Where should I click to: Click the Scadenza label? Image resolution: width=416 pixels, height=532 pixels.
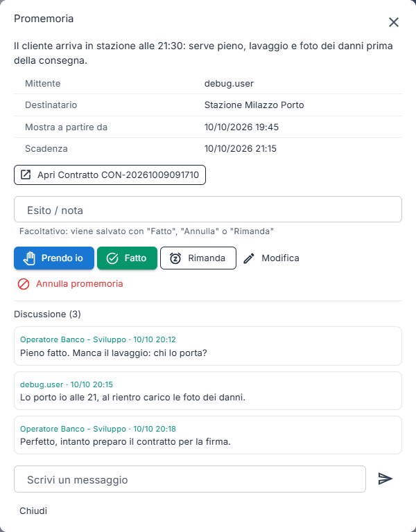[46, 149]
